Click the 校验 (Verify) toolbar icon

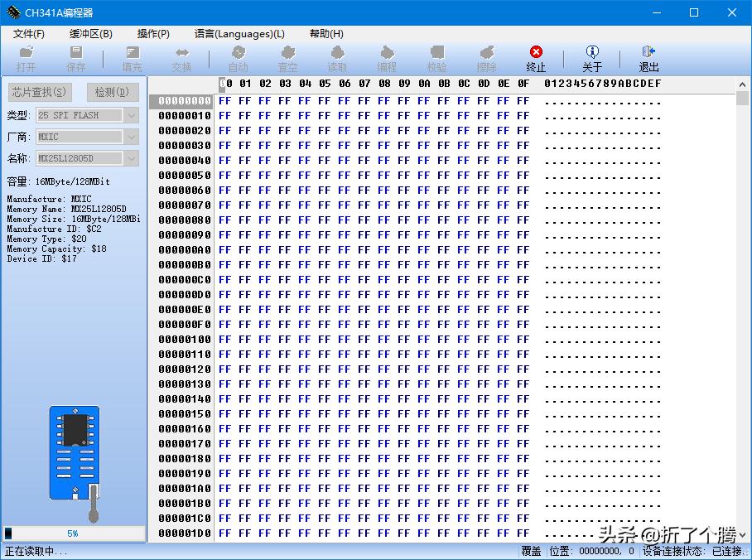click(x=437, y=59)
